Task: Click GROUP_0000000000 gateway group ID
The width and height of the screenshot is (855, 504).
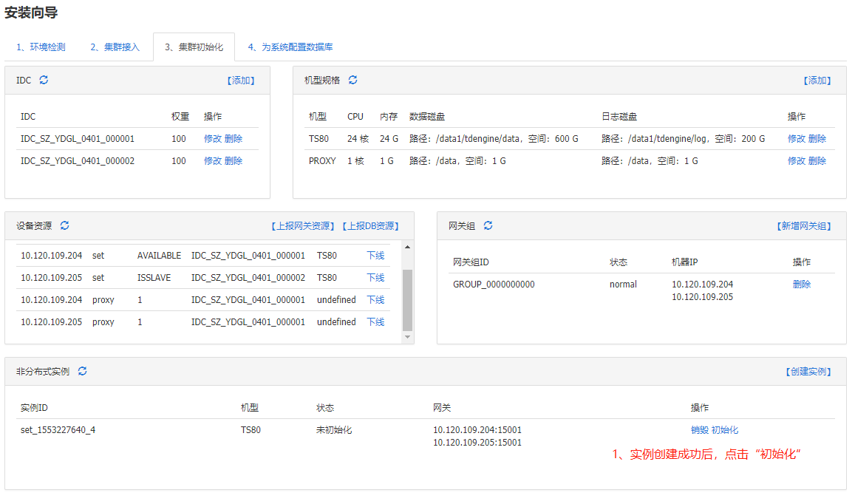Action: click(x=494, y=285)
